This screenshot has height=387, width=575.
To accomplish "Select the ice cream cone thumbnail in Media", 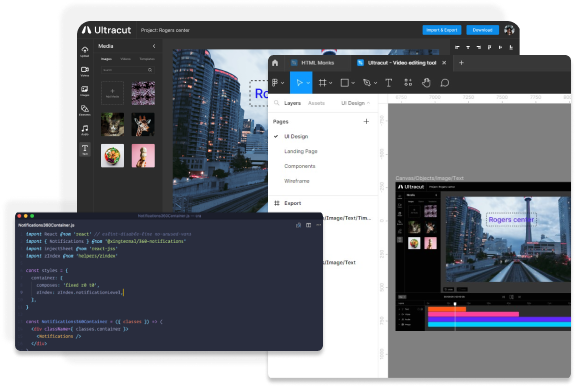I will click(143, 156).
